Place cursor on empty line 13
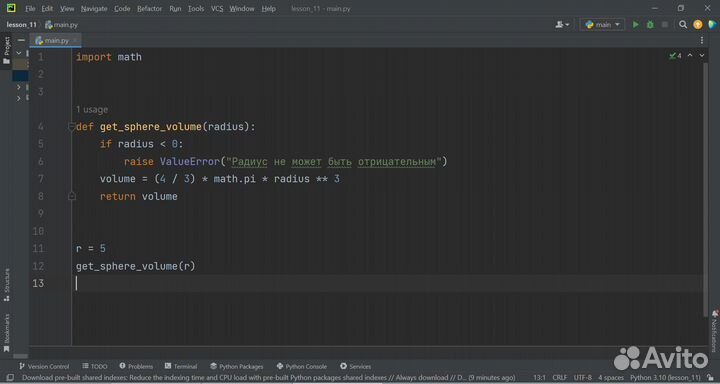 coord(389,283)
